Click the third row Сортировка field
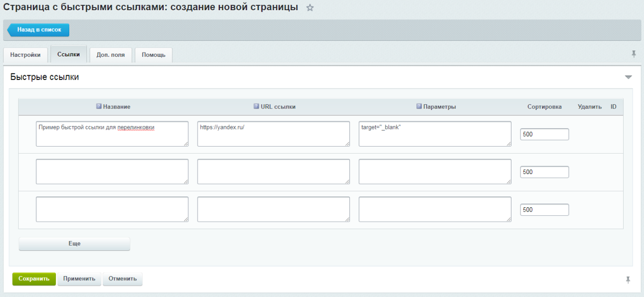 (x=544, y=209)
